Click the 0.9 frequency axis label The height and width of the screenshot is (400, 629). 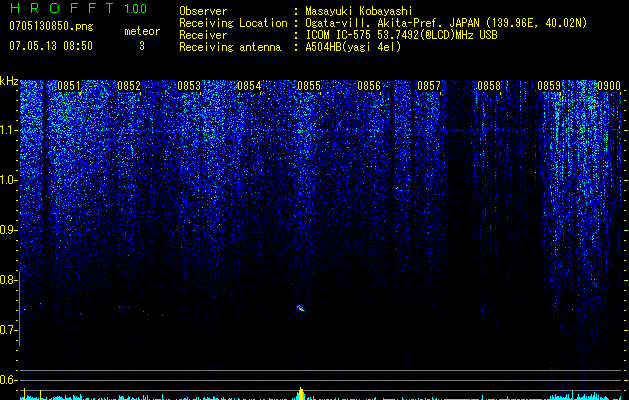pos(8,230)
